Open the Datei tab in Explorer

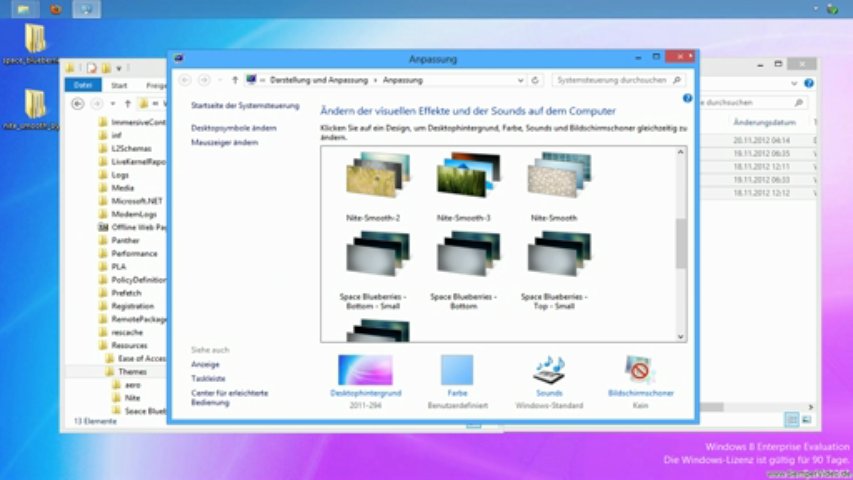point(83,85)
